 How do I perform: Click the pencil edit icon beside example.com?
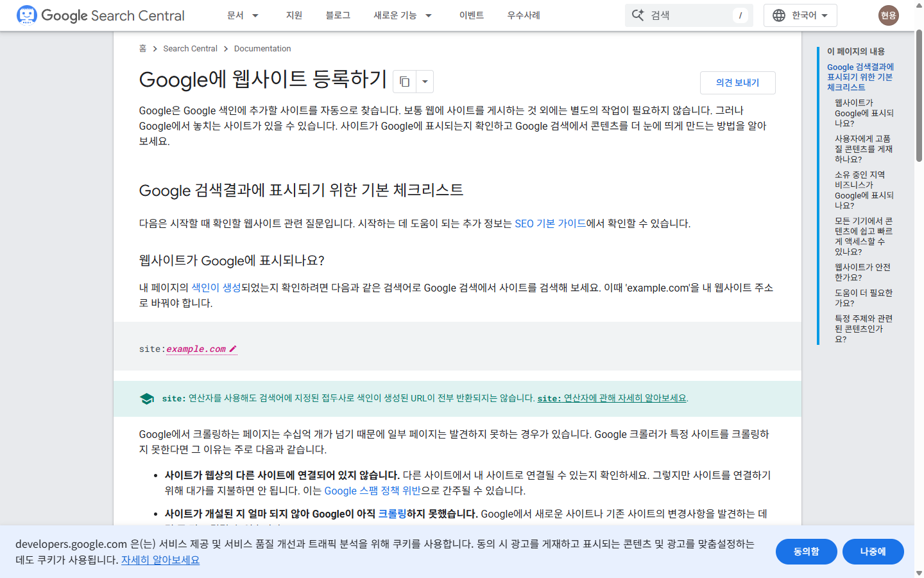point(233,349)
